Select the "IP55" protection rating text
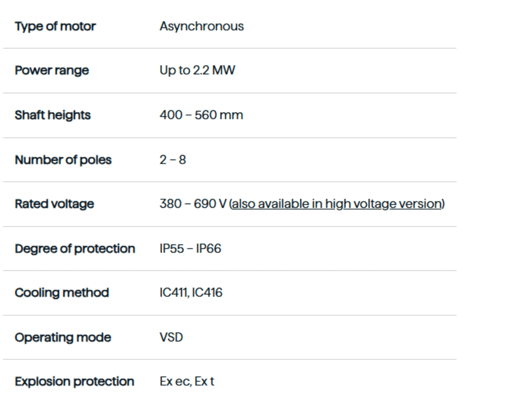 click(x=172, y=249)
